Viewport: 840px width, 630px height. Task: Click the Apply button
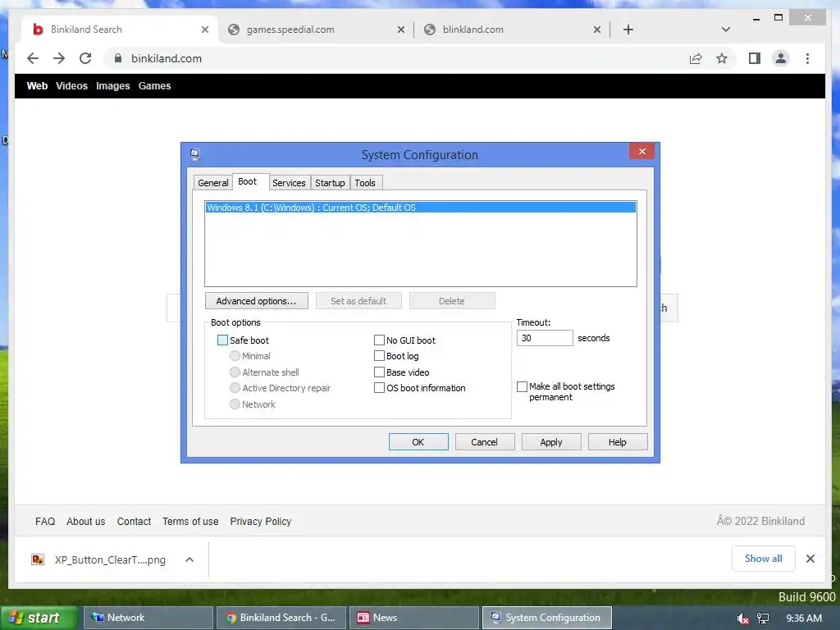[x=551, y=442]
